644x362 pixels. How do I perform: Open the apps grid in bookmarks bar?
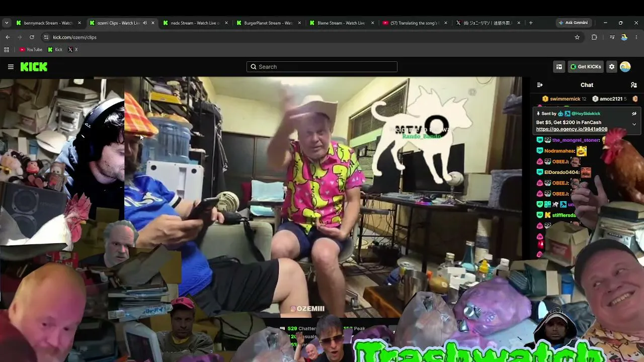coord(7,50)
